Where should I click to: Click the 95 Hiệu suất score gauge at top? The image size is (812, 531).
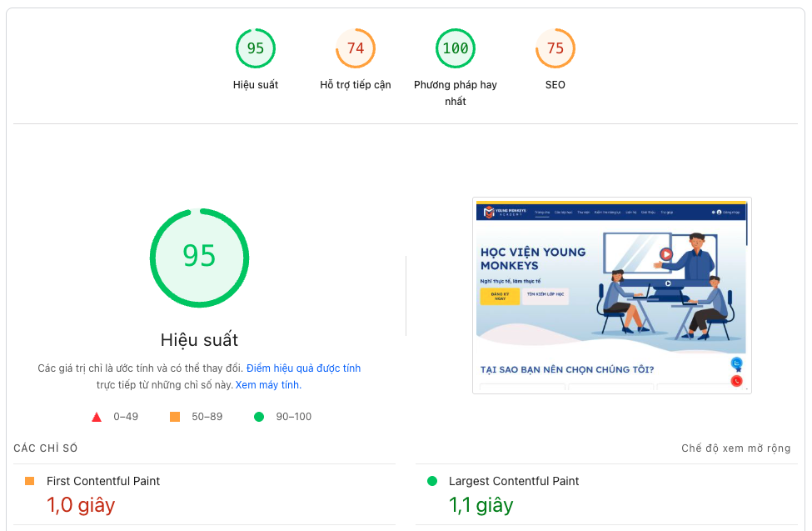256,48
